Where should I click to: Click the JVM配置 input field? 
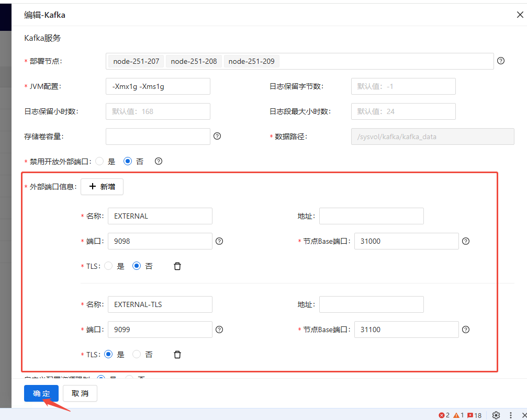[158, 86]
